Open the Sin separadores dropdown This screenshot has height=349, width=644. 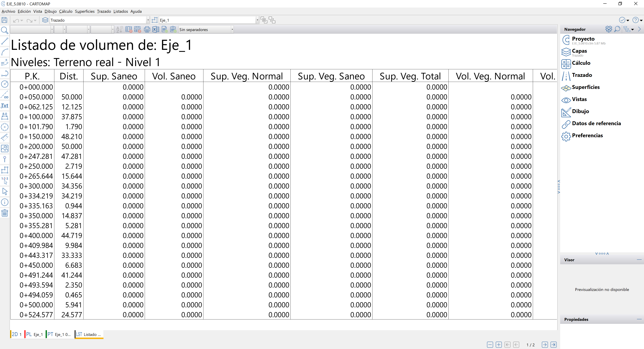pyautogui.click(x=232, y=30)
